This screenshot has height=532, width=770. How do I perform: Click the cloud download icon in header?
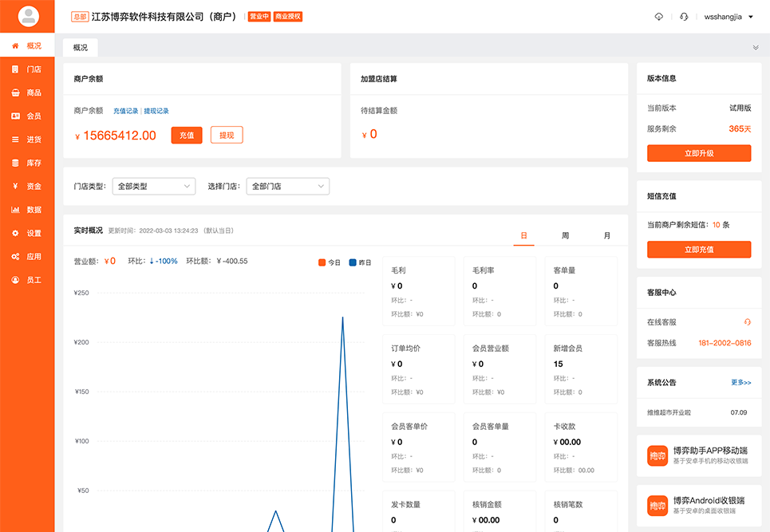click(x=658, y=17)
